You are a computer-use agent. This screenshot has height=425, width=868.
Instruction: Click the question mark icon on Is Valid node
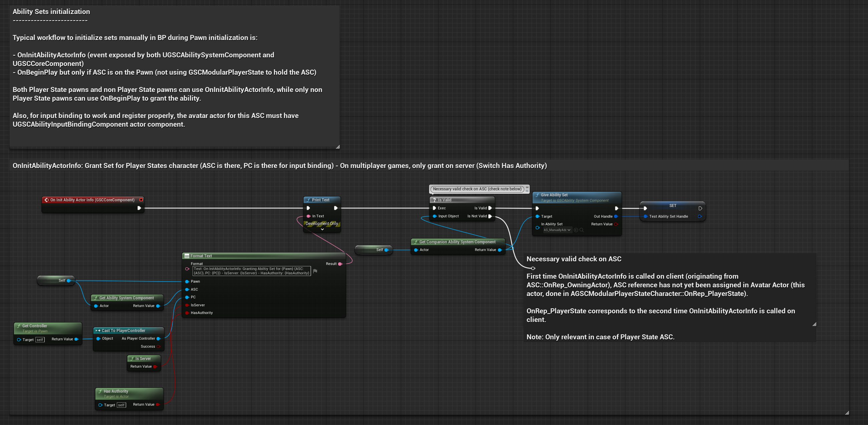tap(435, 200)
